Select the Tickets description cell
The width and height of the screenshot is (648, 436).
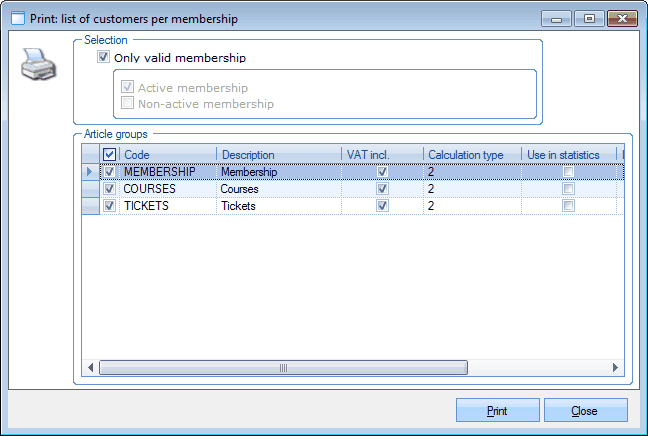(x=278, y=206)
